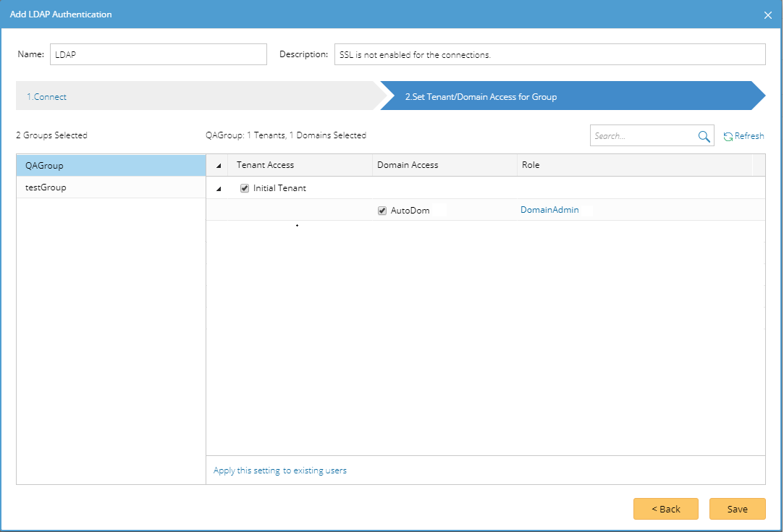Image resolution: width=784 pixels, height=532 pixels.
Task: Go to the 1.Connect step
Action: (47, 96)
